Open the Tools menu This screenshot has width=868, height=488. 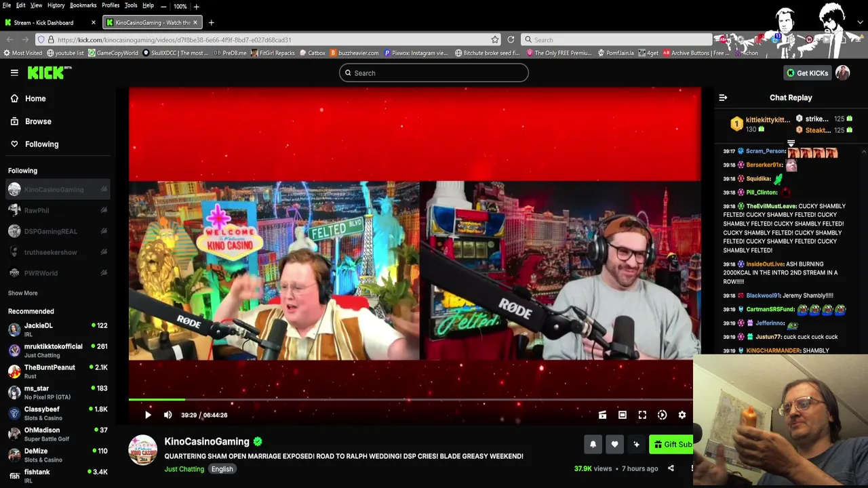coord(131,5)
